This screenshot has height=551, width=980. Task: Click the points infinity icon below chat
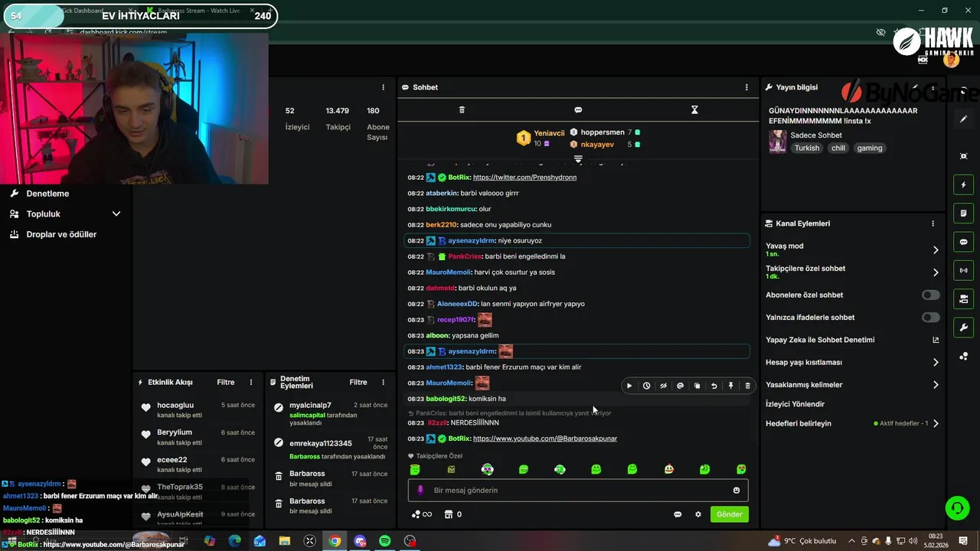tap(422, 514)
